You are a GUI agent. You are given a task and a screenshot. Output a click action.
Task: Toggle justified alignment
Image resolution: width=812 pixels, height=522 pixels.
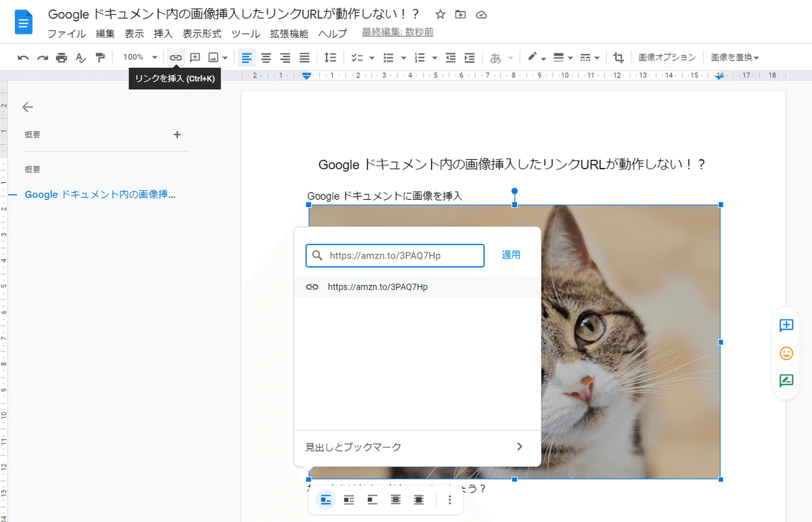point(304,57)
